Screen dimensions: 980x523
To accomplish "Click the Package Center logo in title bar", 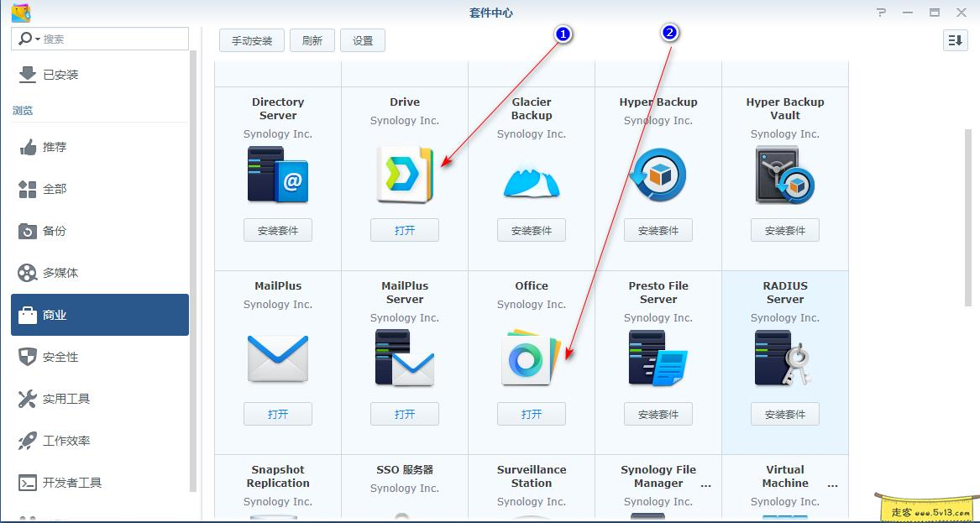I will [20, 13].
